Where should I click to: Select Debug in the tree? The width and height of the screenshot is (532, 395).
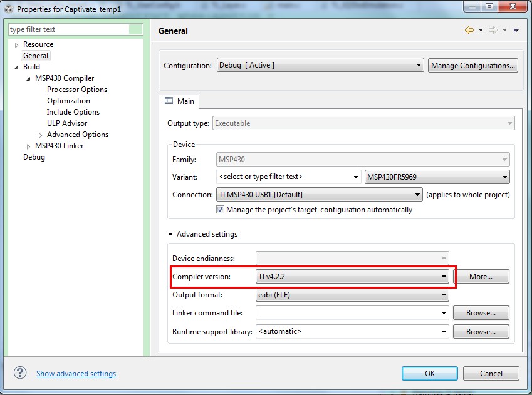34,157
